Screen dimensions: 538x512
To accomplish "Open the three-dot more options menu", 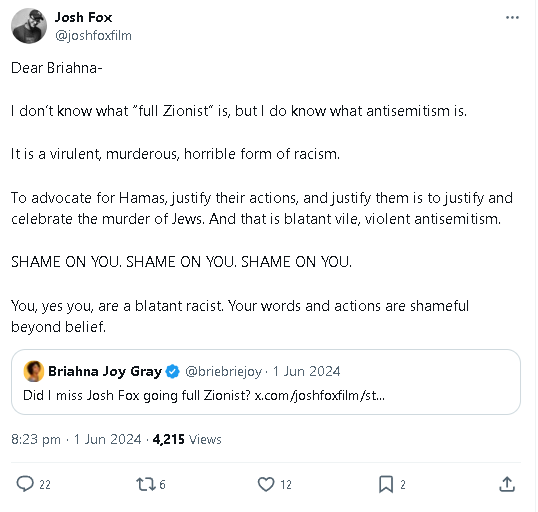I will click(x=512, y=18).
